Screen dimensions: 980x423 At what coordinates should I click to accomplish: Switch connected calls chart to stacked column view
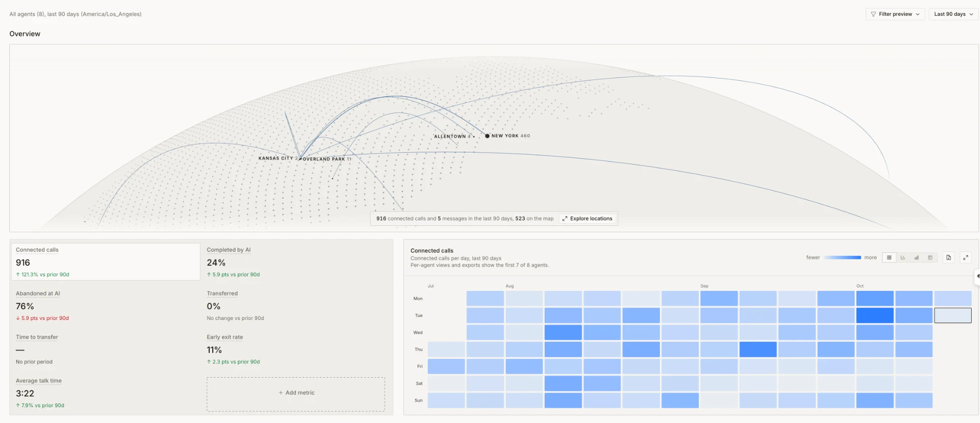[x=916, y=257]
